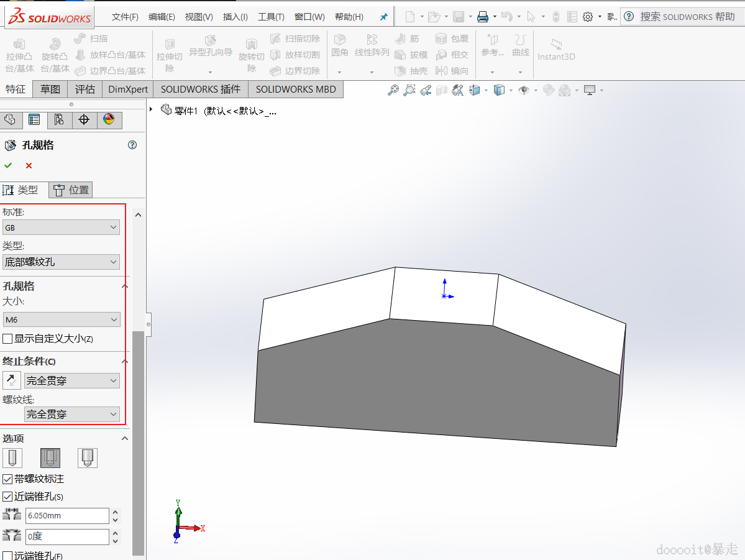The width and height of the screenshot is (745, 560).
Task: Toggle the 近端锥孔 checkbox
Action: click(x=7, y=497)
